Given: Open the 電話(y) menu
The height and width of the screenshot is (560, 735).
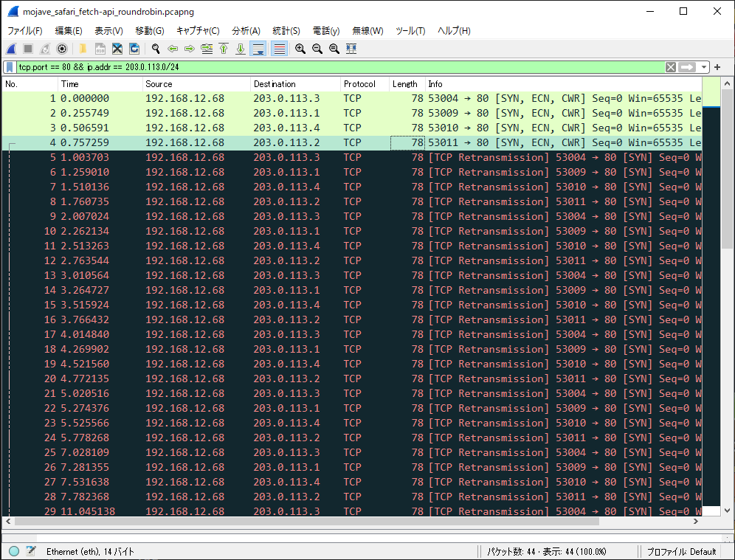Looking at the screenshot, I should tap(325, 31).
